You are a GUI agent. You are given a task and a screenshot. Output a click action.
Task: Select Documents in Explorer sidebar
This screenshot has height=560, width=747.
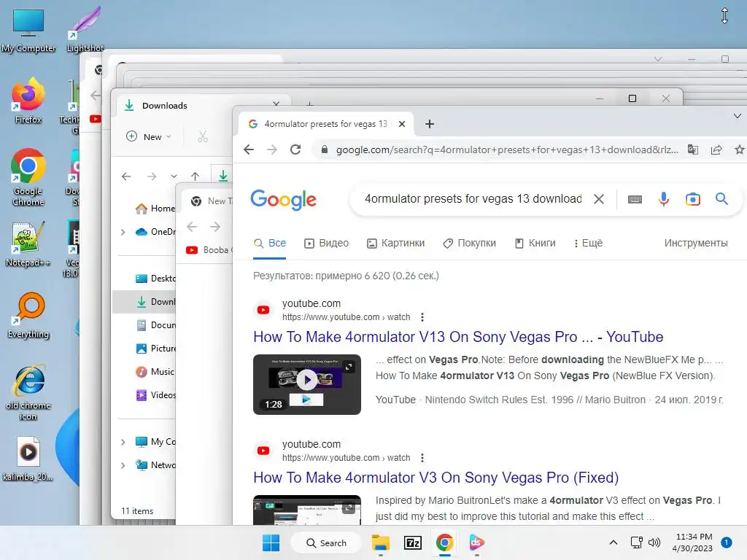[155, 325]
